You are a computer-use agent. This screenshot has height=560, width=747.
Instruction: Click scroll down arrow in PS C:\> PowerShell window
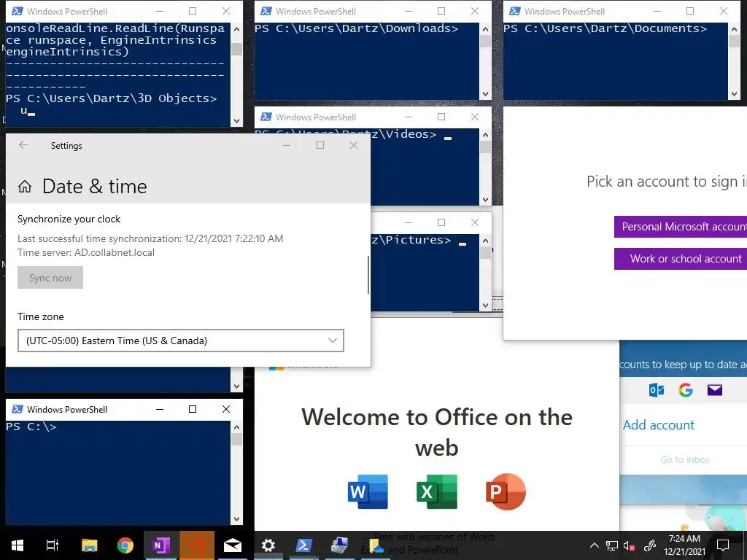click(237, 519)
